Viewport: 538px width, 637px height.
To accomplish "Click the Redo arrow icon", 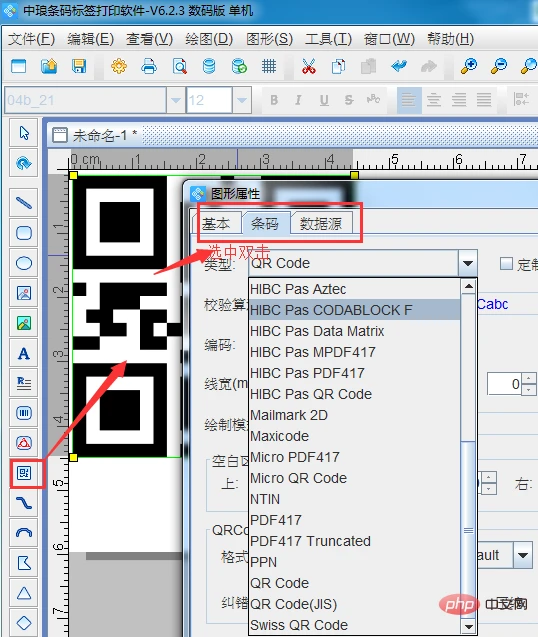I will (x=429, y=66).
